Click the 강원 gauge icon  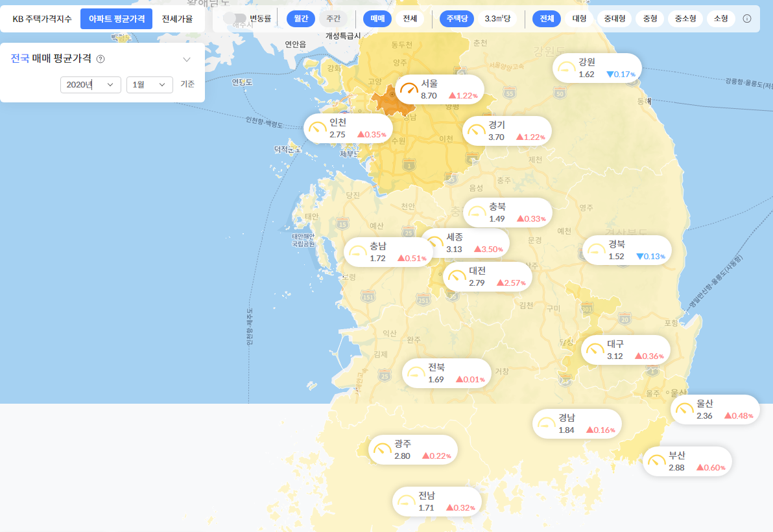point(566,67)
